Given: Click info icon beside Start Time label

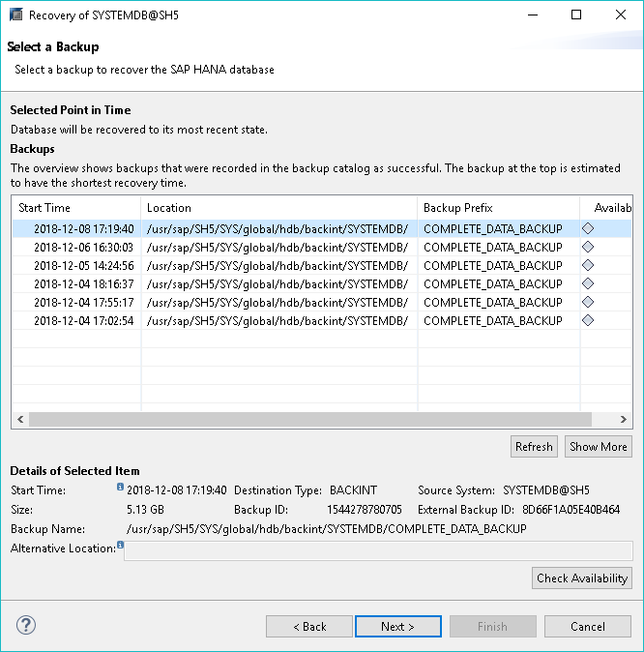Looking at the screenshot, I should pos(120,488).
